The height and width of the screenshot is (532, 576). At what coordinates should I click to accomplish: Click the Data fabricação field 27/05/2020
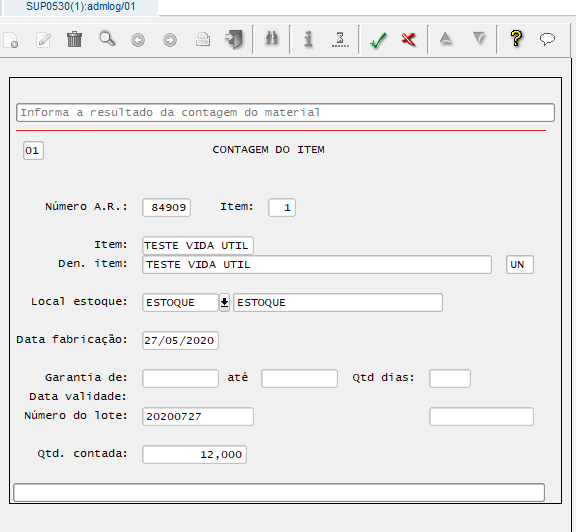point(180,340)
